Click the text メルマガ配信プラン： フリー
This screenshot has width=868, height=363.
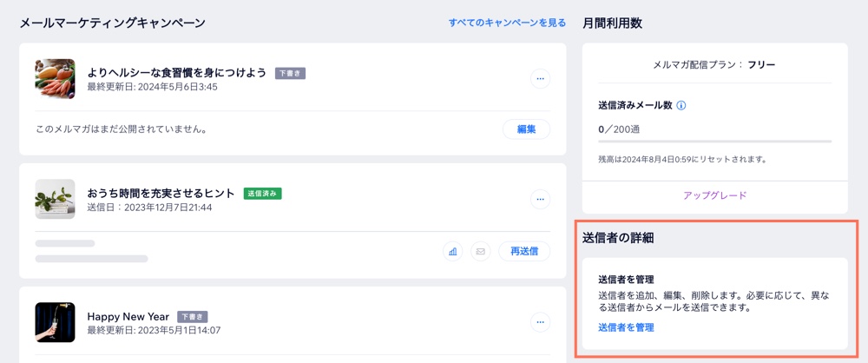[714, 65]
